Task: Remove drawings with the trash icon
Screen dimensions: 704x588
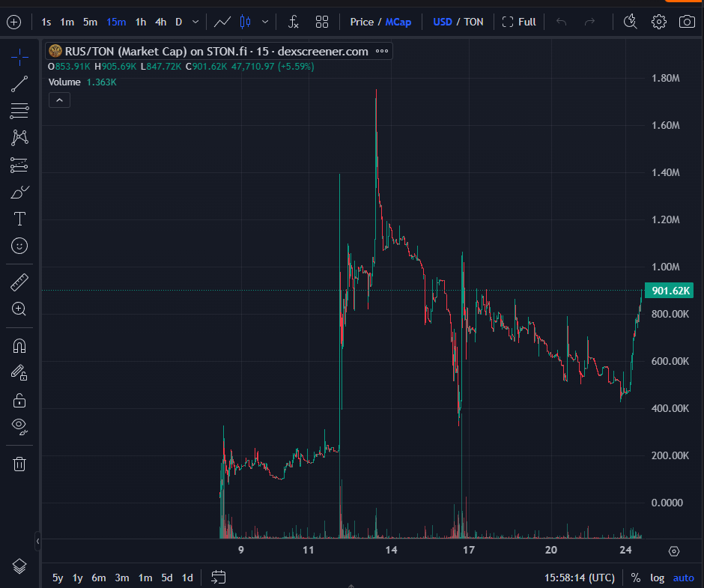Action: (x=19, y=464)
